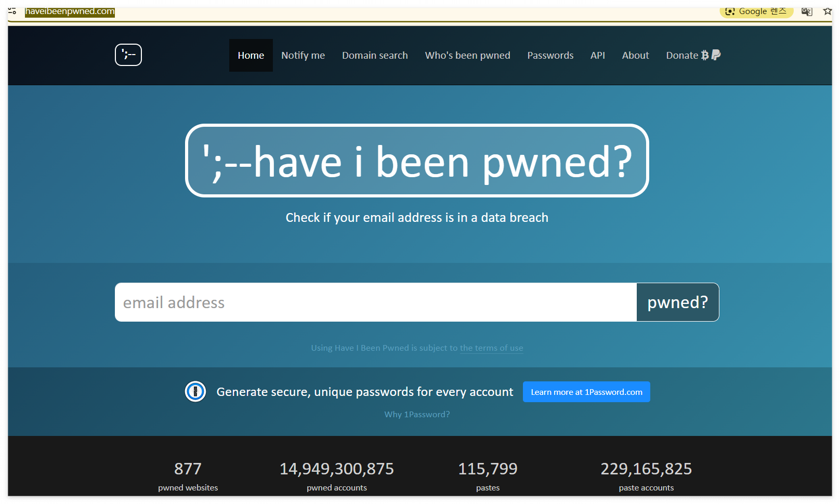The height and width of the screenshot is (504, 840).
Task: Click Learn more at 1Password.com button
Action: (586, 392)
